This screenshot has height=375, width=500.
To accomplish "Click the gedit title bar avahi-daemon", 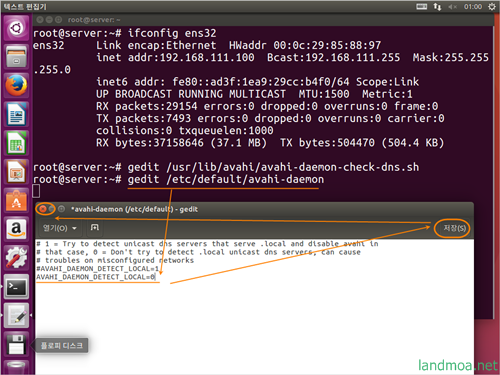I will click(134, 209).
